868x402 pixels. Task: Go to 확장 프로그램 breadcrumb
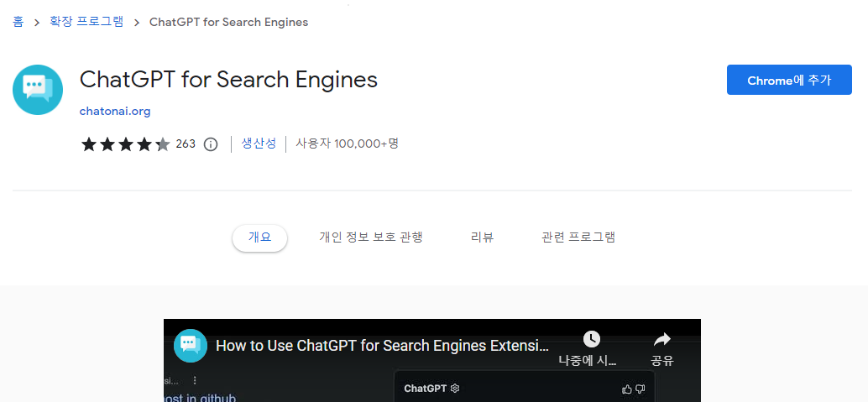click(86, 22)
